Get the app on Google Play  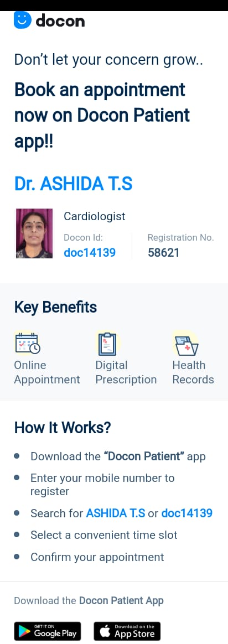pos(48,631)
